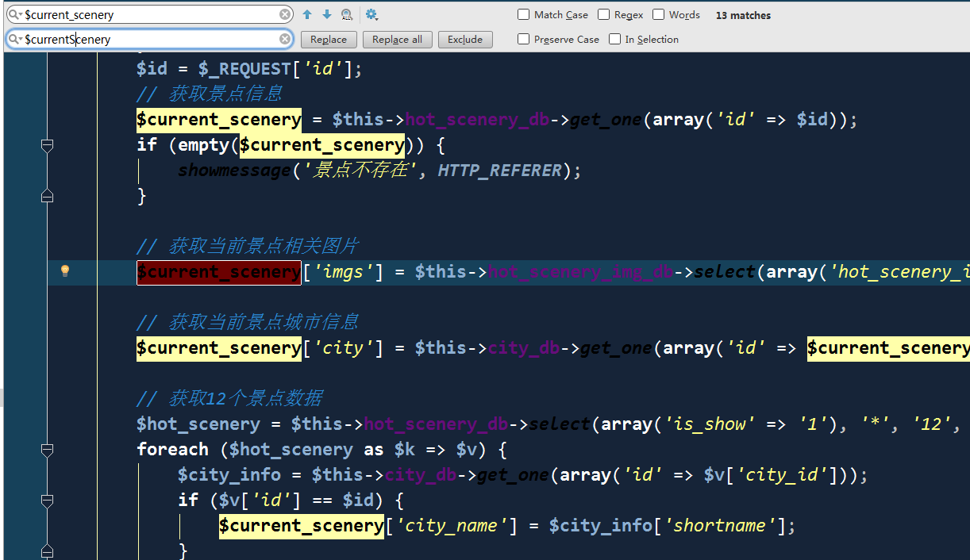Image resolution: width=970 pixels, height=560 pixels.
Task: Collapse the foreach loop fold marker
Action: pyautogui.click(x=47, y=450)
